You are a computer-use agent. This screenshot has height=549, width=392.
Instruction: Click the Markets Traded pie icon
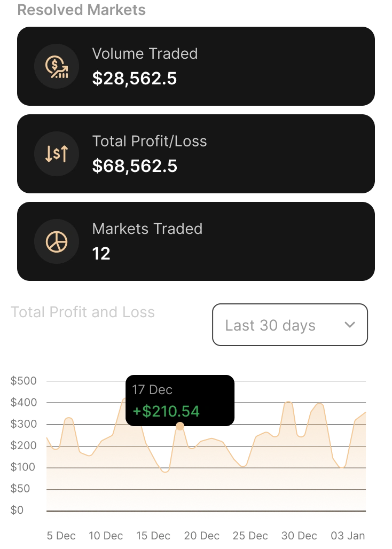click(57, 241)
